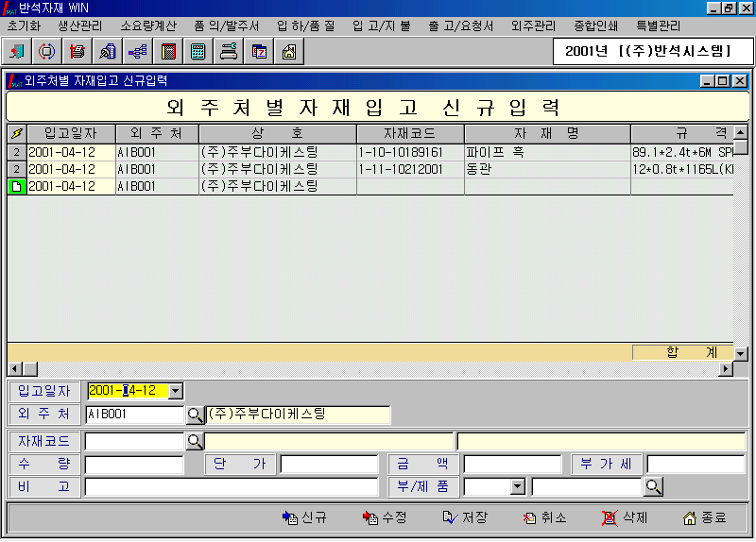Click the grid's horizontal scrollbar right arrow
The image size is (756, 542).
click(726, 369)
